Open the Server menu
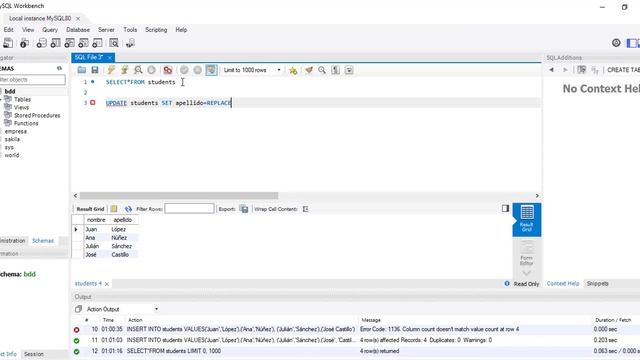 tap(106, 30)
